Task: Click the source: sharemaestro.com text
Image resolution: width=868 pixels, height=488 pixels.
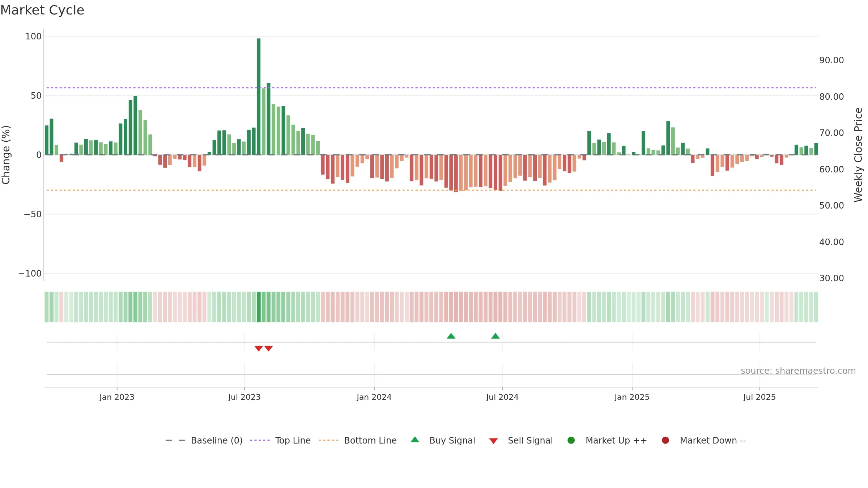Action: coord(798,371)
